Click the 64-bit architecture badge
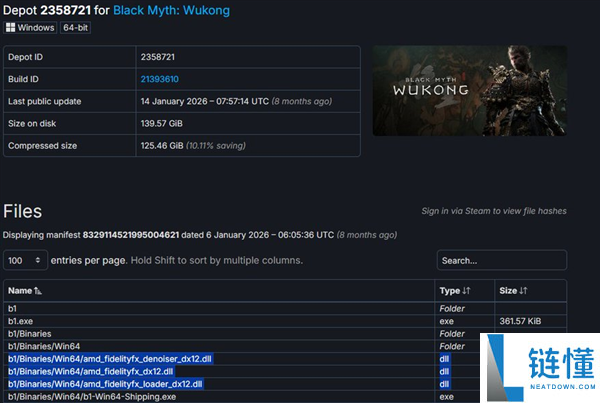The image size is (600, 403). tap(75, 28)
